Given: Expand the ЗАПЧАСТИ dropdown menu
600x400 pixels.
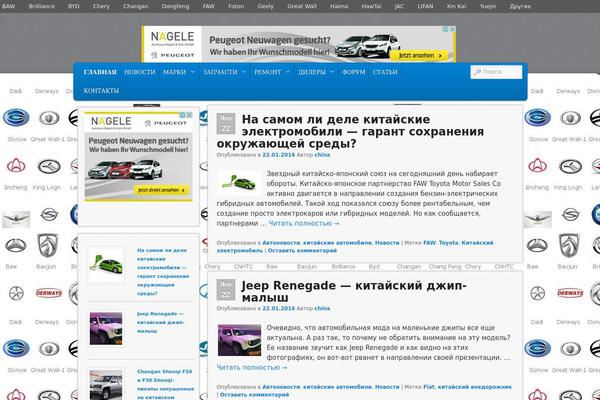Looking at the screenshot, I should click(224, 72).
